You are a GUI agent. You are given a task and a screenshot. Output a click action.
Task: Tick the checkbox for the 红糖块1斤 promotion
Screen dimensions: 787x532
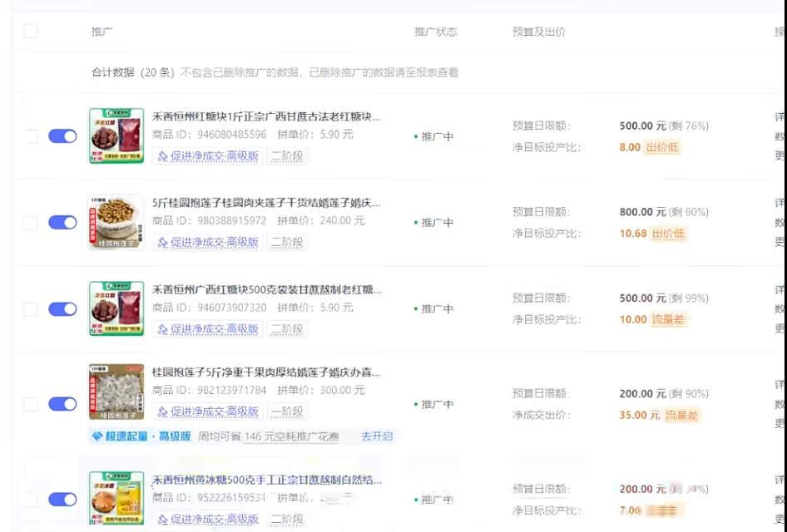pos(31,136)
